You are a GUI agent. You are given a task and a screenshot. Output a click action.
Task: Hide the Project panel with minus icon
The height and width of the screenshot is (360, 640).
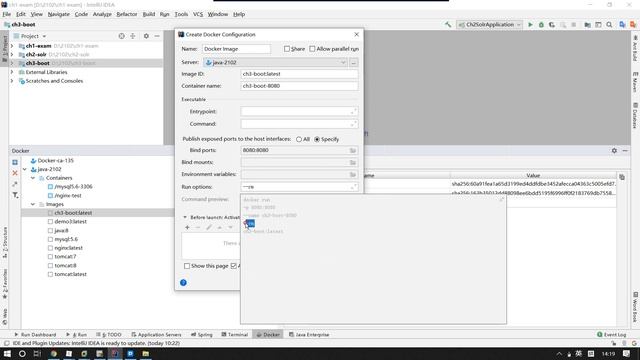(157, 36)
